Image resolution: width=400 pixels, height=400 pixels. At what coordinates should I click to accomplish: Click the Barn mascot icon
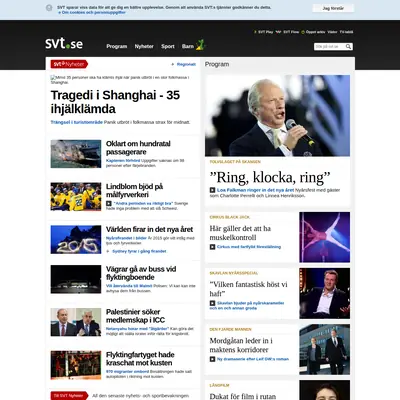pyautogui.click(x=200, y=45)
